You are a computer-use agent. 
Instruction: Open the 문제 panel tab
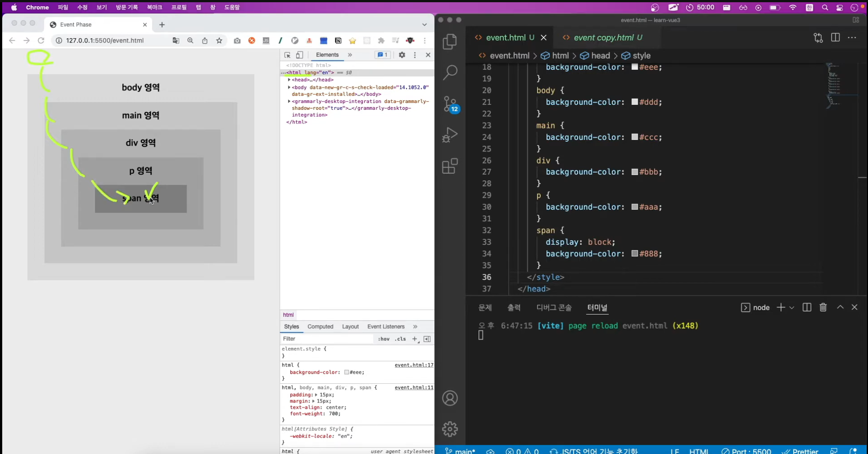click(485, 307)
